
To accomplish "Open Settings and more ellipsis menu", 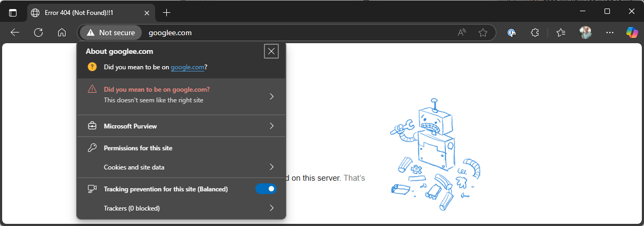I will [610, 33].
